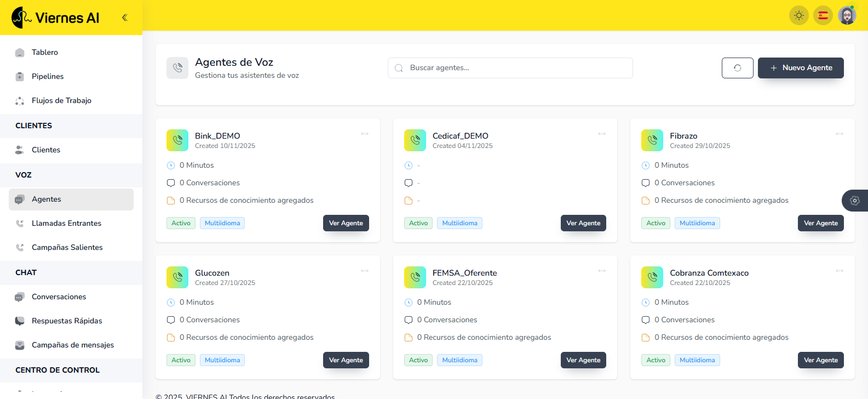Collapse the sidebar with the double chevron

click(125, 18)
